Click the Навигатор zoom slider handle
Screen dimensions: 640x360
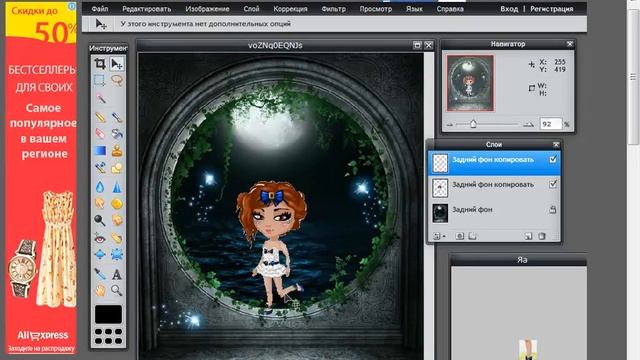click(473, 124)
